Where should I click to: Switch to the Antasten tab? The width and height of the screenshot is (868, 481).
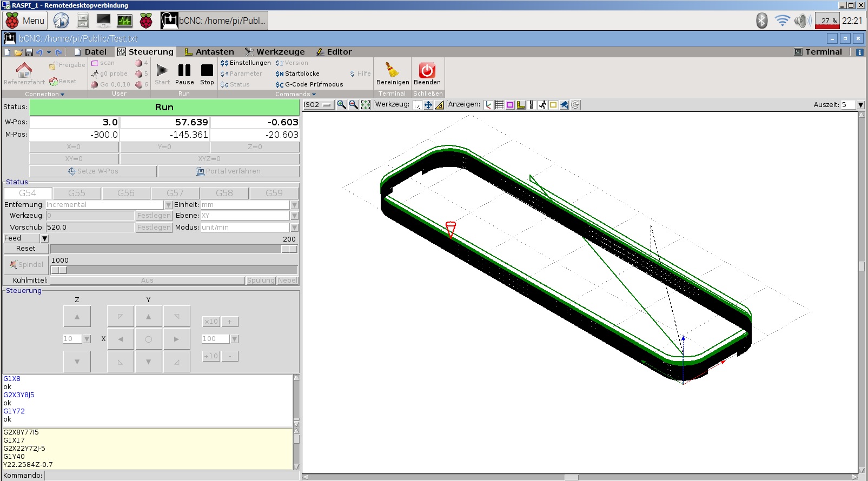pyautogui.click(x=209, y=52)
